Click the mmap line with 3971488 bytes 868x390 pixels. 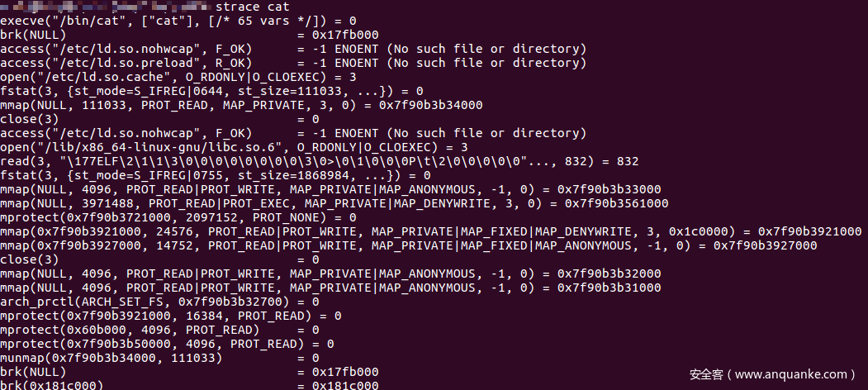334,202
